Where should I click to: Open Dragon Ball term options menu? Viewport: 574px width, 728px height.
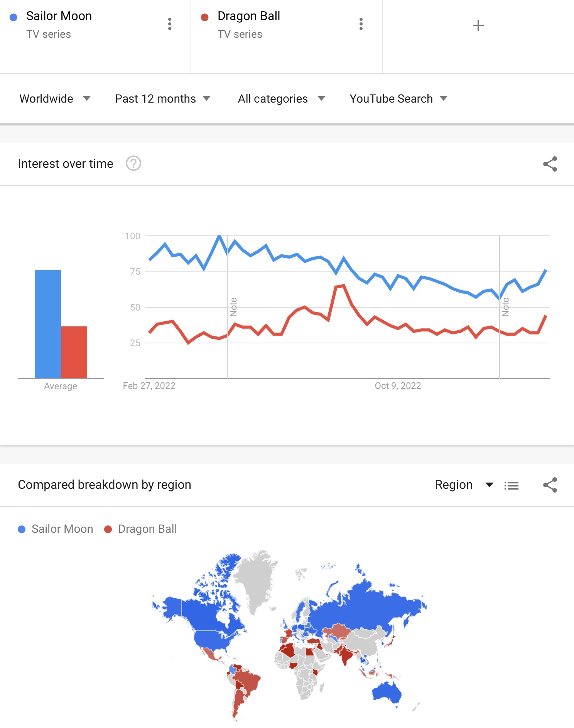click(361, 24)
